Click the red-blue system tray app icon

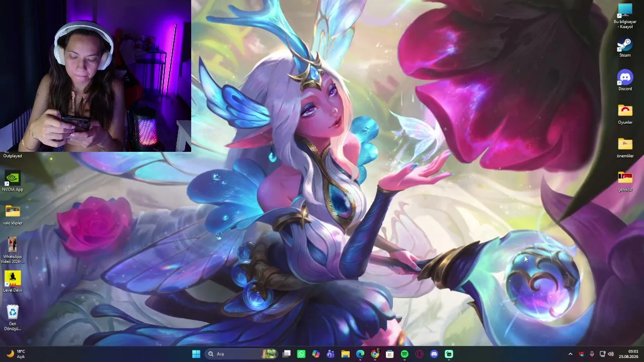(x=582, y=354)
